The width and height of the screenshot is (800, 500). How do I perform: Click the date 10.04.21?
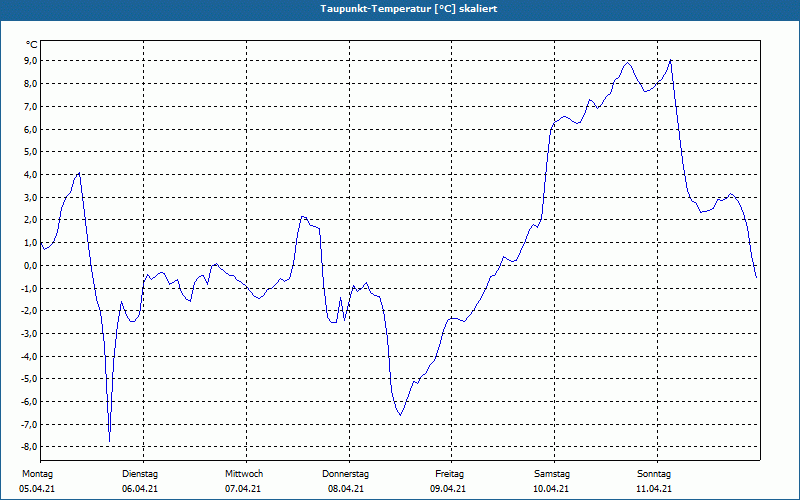click(x=551, y=489)
